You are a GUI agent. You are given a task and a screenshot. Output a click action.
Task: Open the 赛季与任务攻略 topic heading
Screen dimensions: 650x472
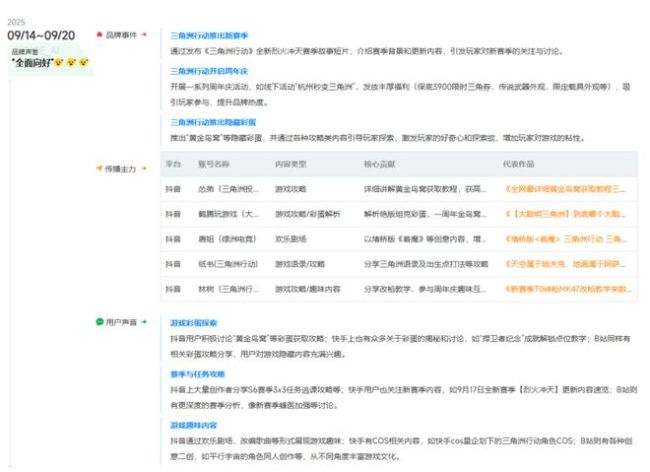coord(197,374)
